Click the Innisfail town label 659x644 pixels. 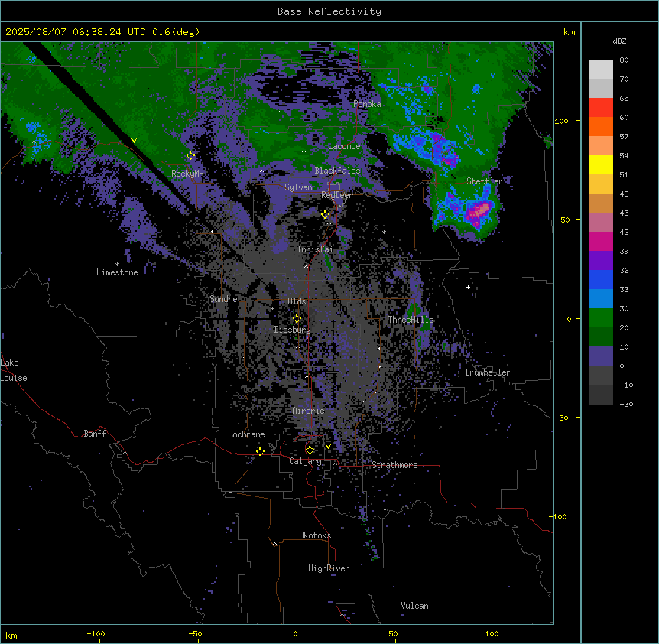[317, 249]
